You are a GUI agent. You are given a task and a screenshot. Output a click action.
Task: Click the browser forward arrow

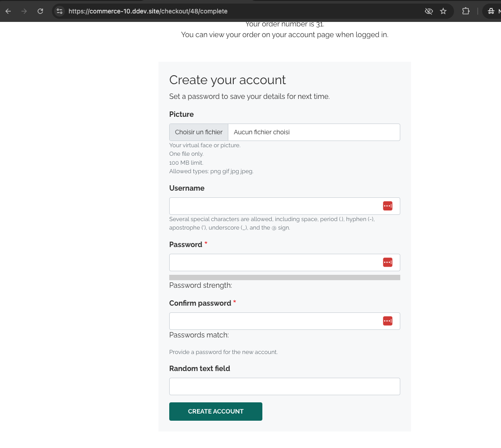[24, 11]
